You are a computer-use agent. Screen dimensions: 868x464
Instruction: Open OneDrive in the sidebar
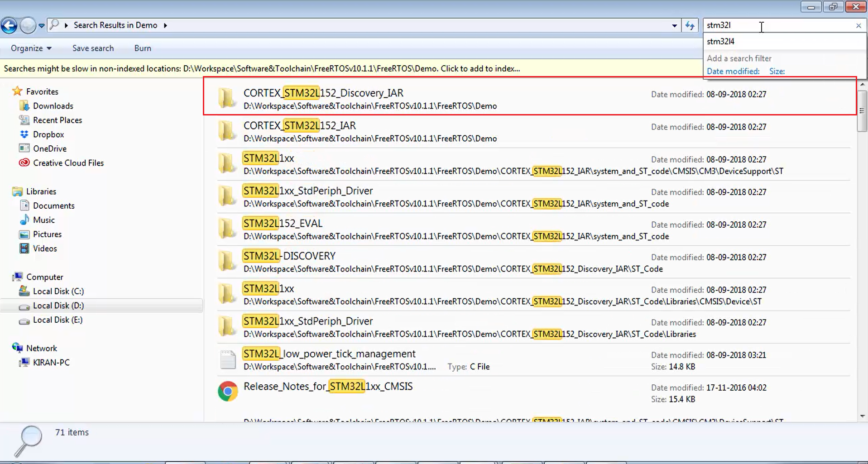(x=50, y=148)
